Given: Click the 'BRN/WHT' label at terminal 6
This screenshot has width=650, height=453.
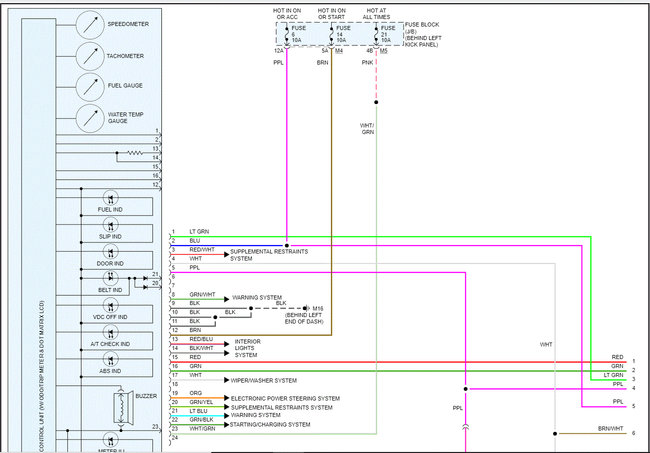Looking at the screenshot, I should pos(611,429).
